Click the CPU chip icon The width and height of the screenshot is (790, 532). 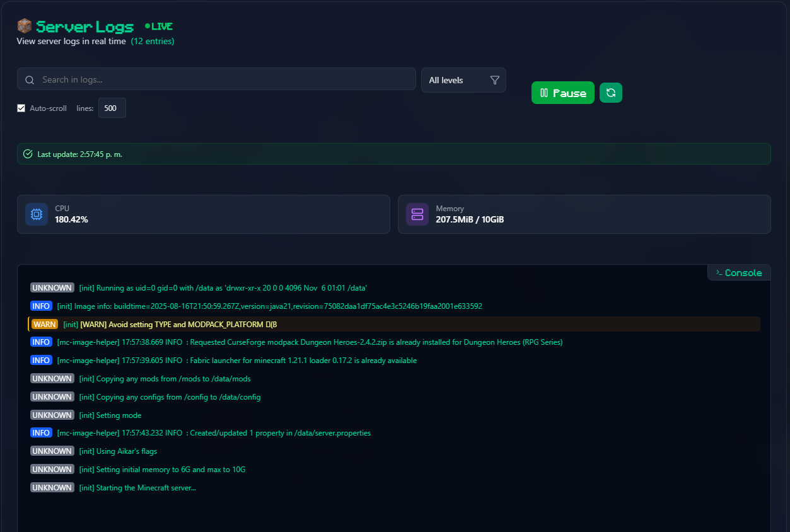pyautogui.click(x=37, y=214)
